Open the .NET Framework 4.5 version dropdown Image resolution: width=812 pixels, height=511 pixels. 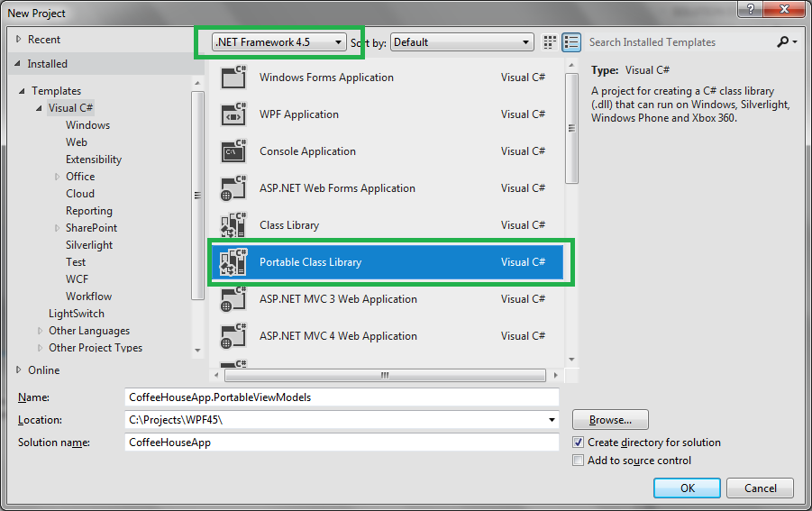279,42
